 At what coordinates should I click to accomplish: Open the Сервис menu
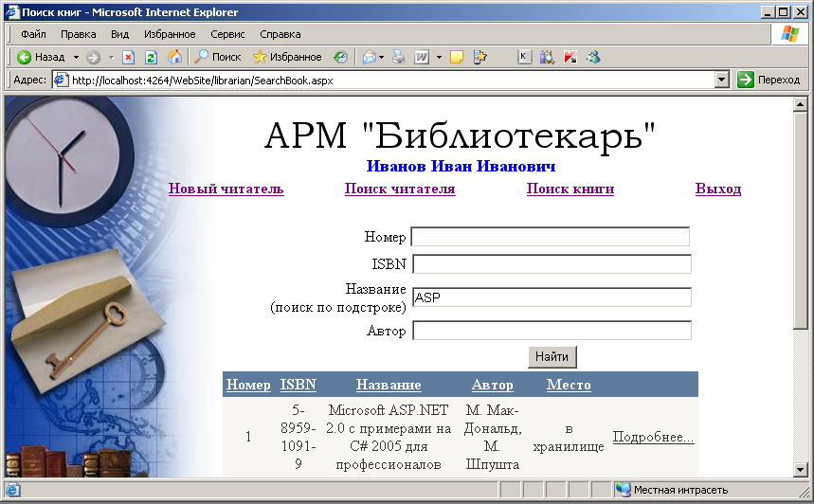(x=227, y=34)
